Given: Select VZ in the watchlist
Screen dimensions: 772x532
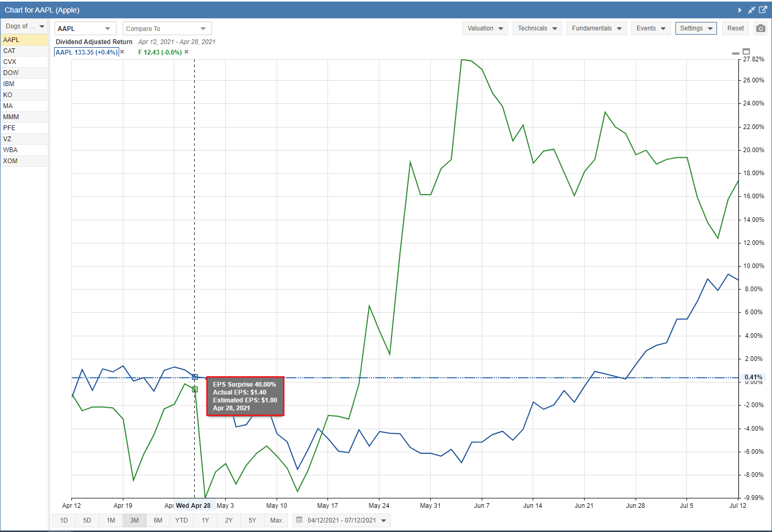Looking at the screenshot, I should [24, 139].
